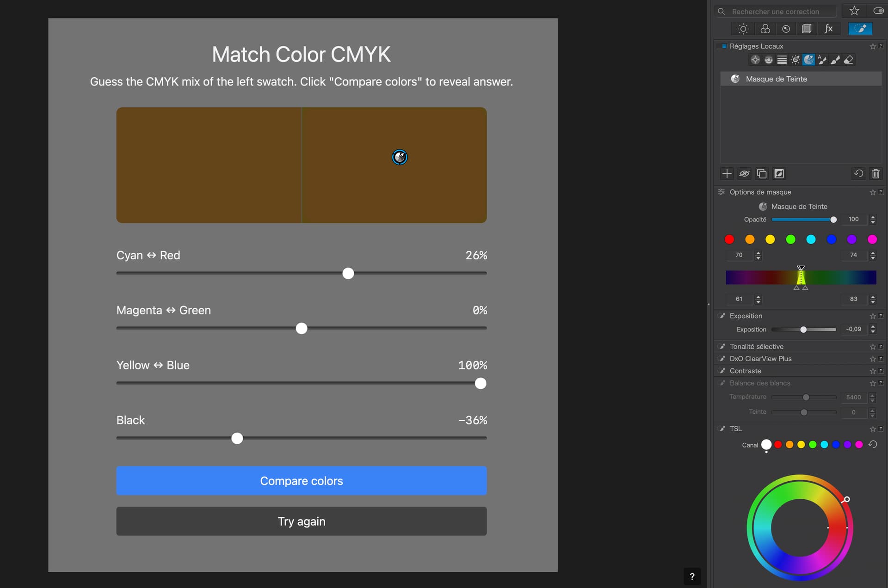Expand the DxO ClearView Plus section
Screen dimensions: 888x588
point(760,359)
